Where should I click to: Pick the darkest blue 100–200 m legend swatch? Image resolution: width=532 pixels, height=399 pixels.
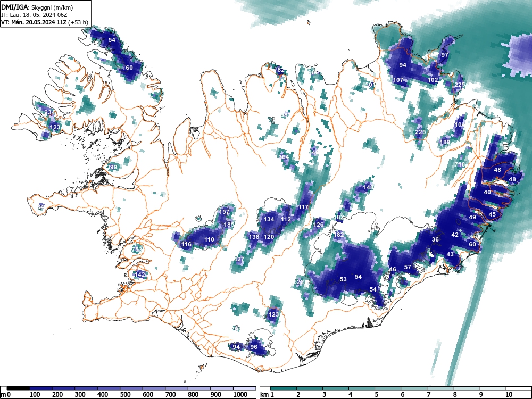(x=41, y=388)
